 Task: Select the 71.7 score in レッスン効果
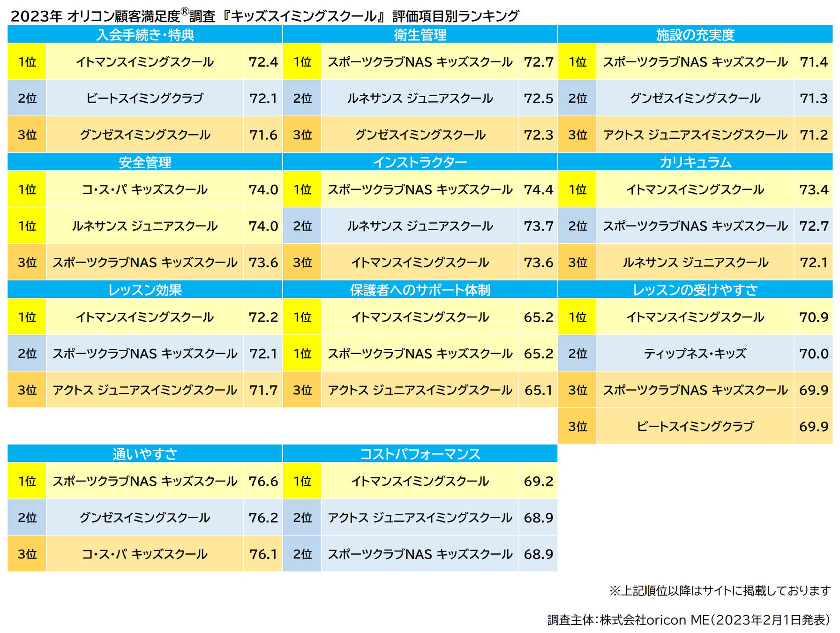(x=263, y=390)
